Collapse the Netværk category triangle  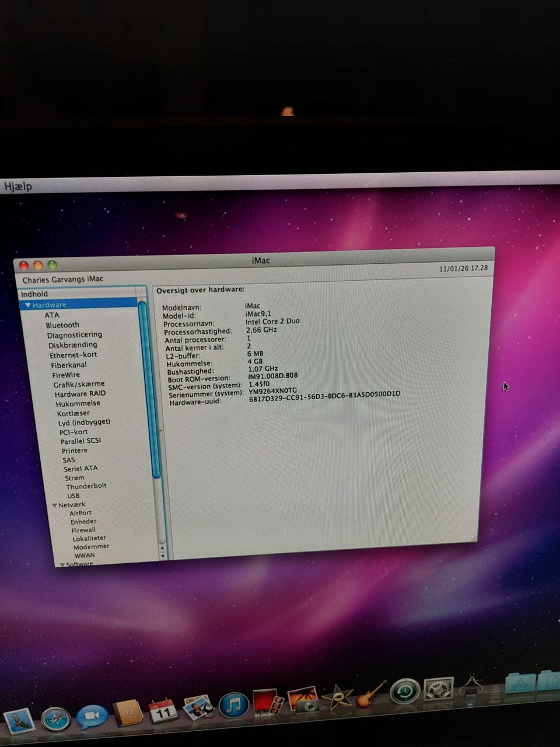[x=54, y=505]
